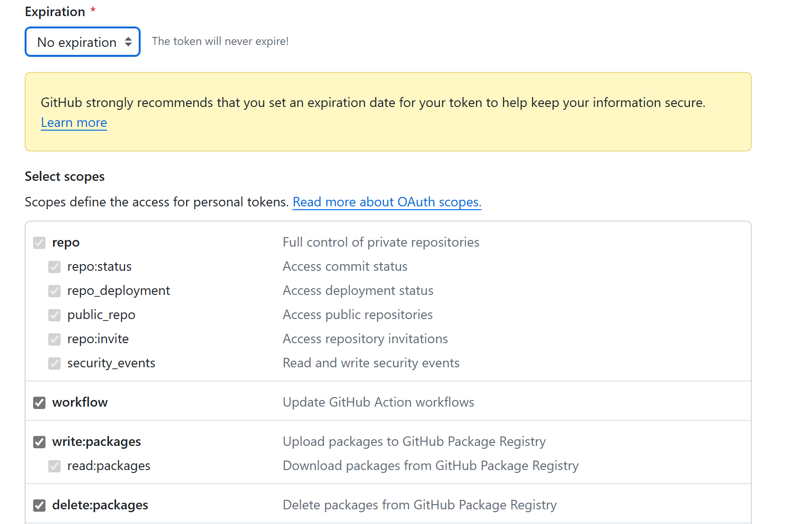Click the 'Select scopes' heading
812x524 pixels.
click(x=64, y=176)
